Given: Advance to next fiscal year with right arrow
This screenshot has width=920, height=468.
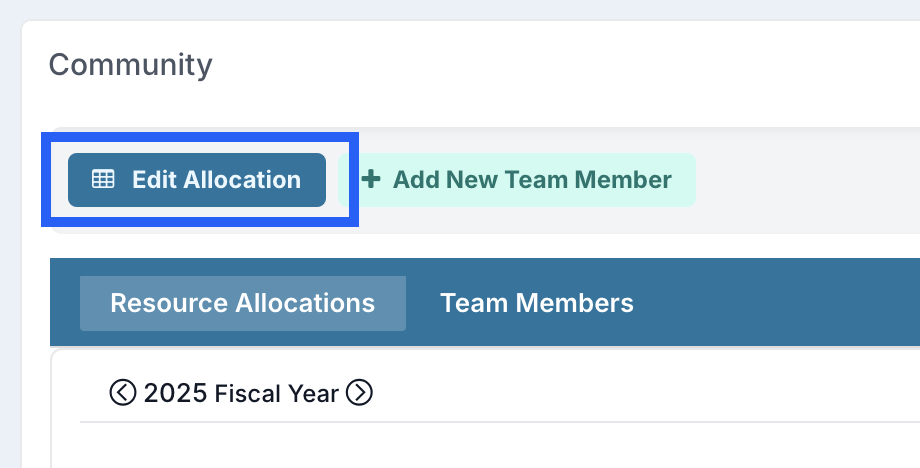Looking at the screenshot, I should click(359, 392).
